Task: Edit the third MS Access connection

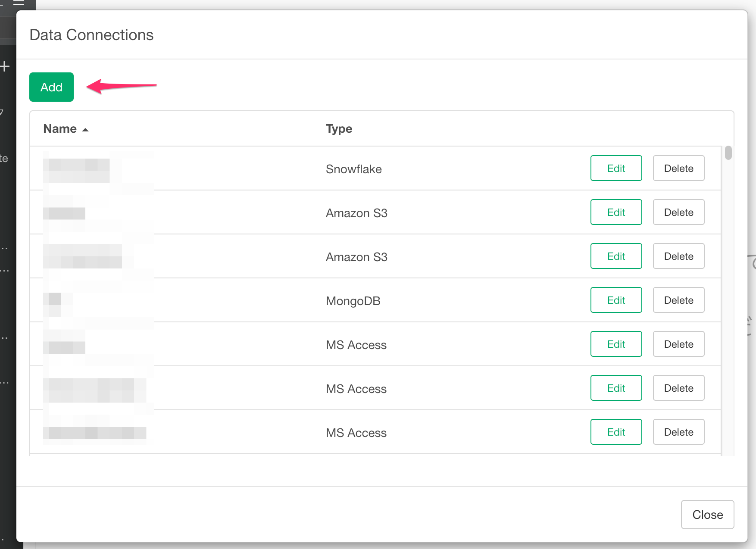Action: 616,432
